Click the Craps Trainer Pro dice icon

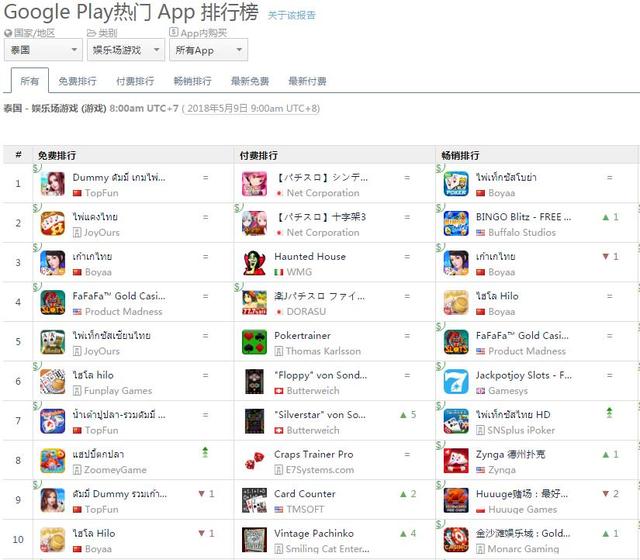(x=254, y=461)
